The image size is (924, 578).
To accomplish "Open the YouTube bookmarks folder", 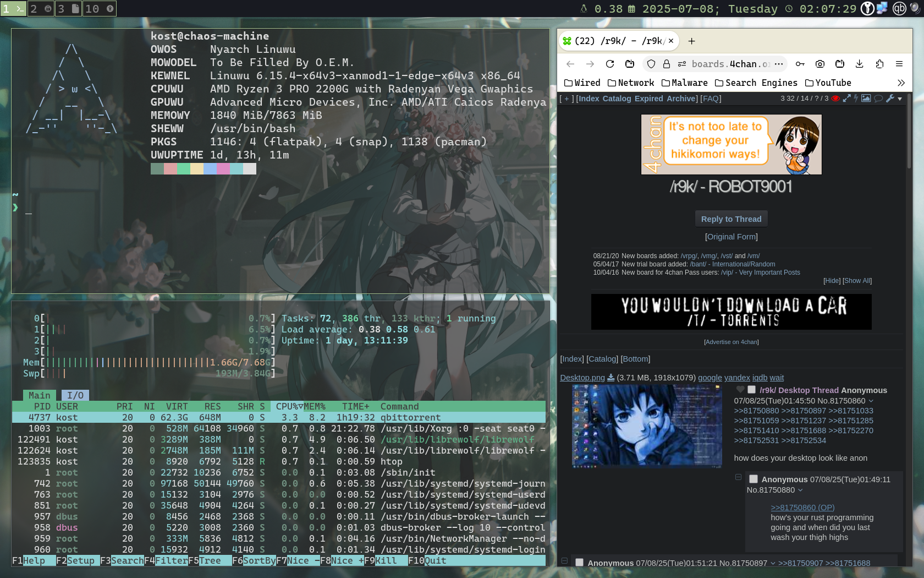I will [828, 83].
